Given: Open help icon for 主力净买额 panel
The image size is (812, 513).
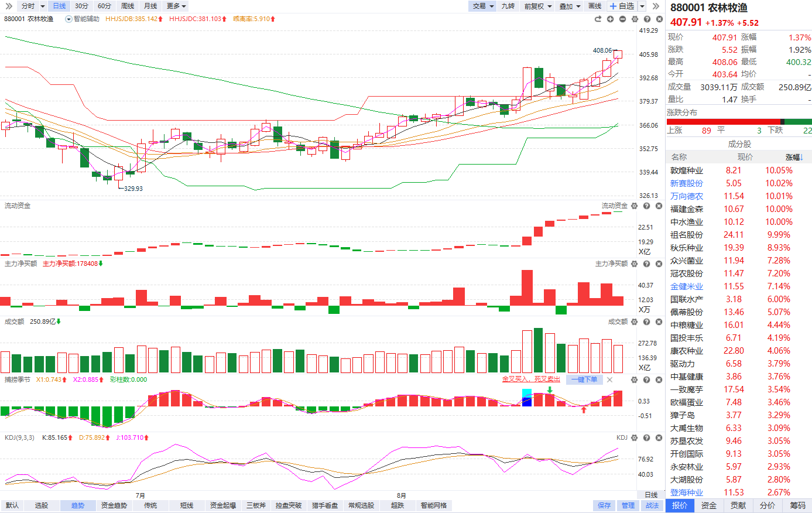Looking at the screenshot, I should click(646, 264).
